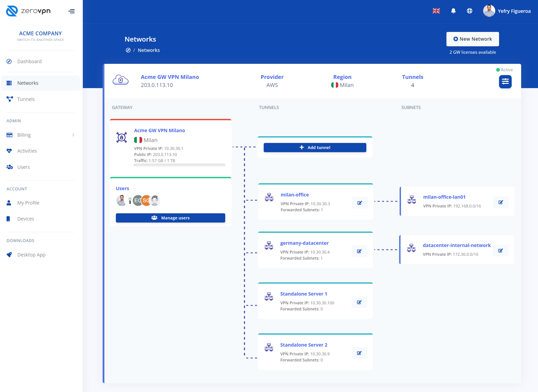Open the Standalone Server 2 tunnel
Screen dimensions: 538x392
304,345
